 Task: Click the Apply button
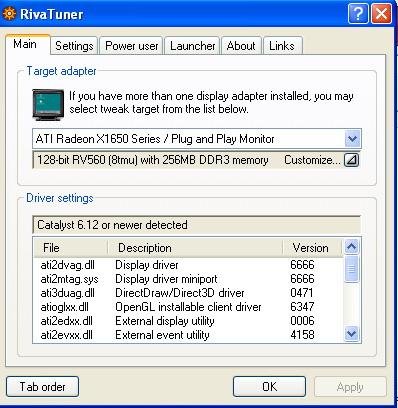click(350, 387)
